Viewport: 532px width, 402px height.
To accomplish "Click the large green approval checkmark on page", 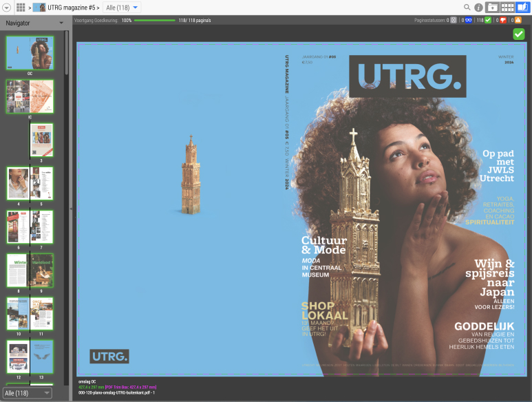I will click(x=519, y=34).
